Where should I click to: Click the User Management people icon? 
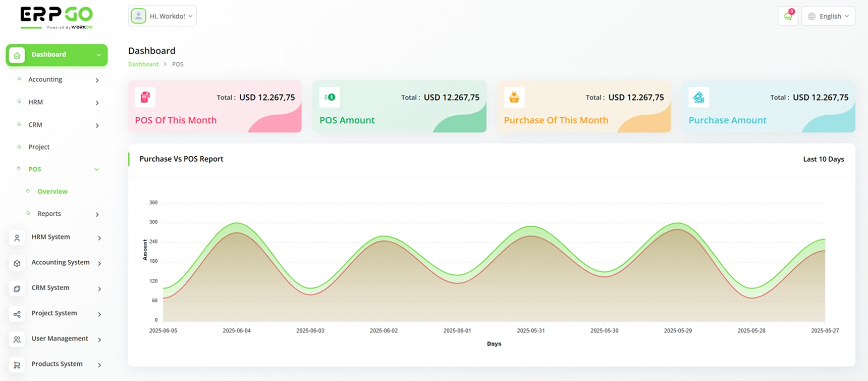17,340
